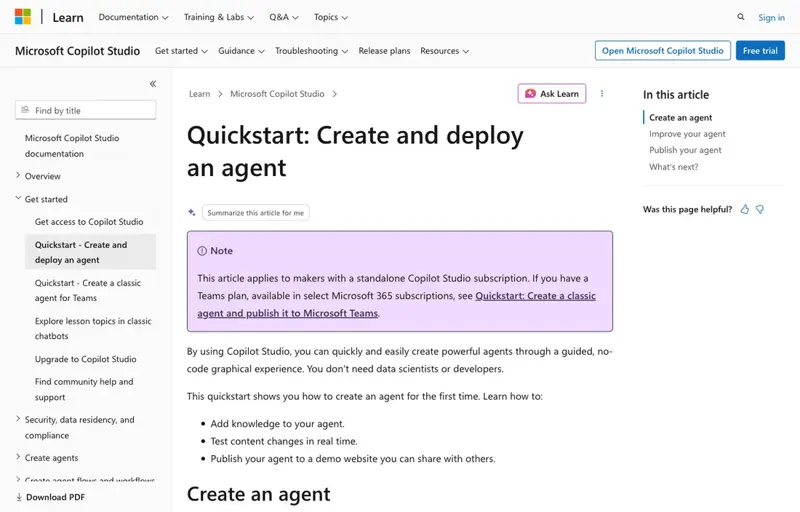Image resolution: width=800 pixels, height=512 pixels.
Task: Open Release plans in the navigation
Action: coord(384,51)
